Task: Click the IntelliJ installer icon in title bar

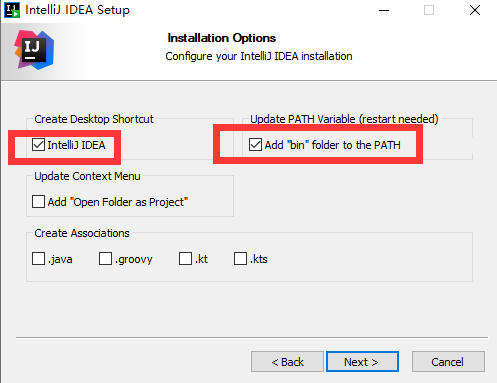Action: [x=12, y=10]
